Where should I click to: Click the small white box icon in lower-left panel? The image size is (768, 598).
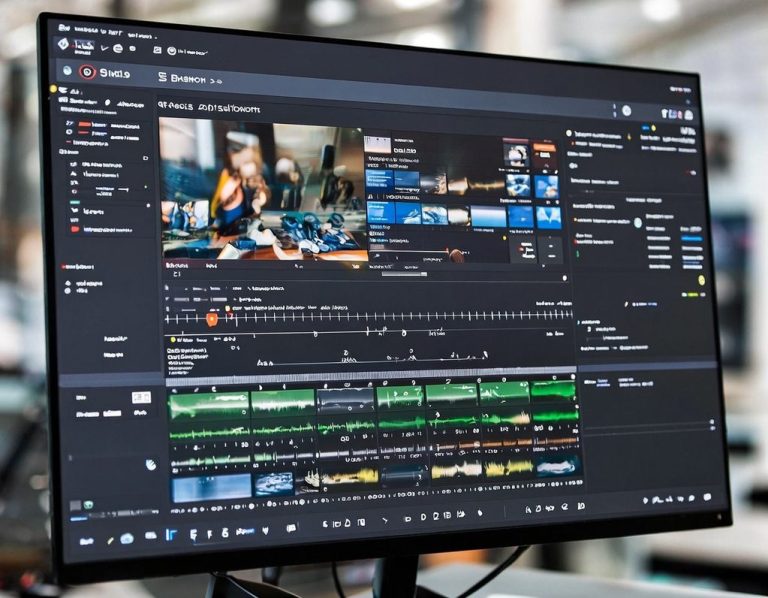[141, 398]
